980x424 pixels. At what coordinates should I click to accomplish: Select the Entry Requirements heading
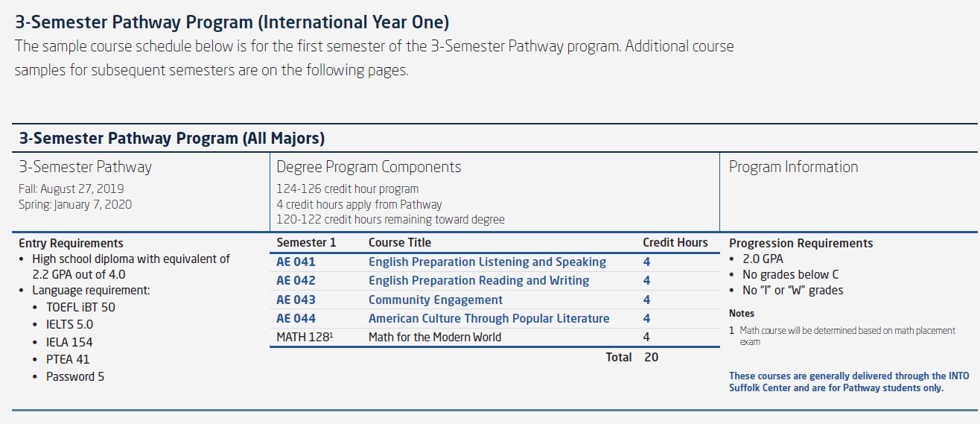tap(71, 244)
